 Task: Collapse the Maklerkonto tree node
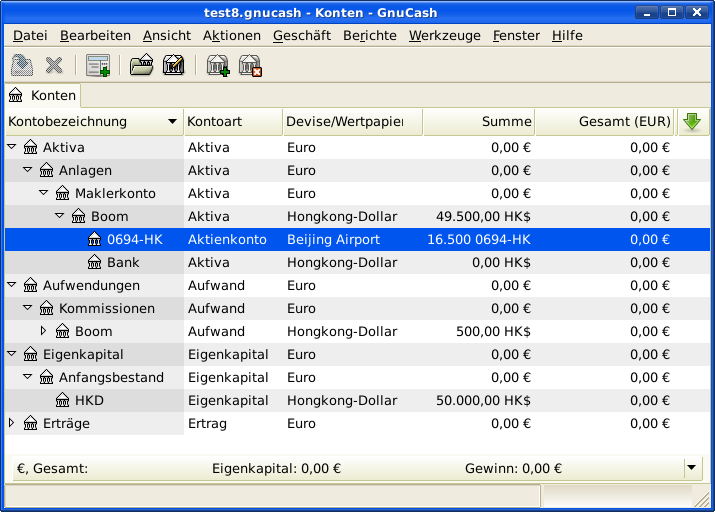[44, 193]
